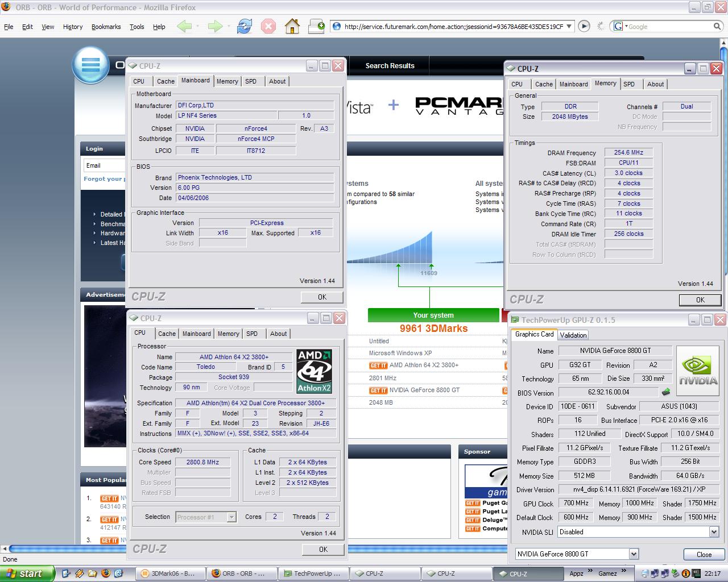This screenshot has width=728, height=582.
Task: Open About tab in Mainboard CPU-Z window
Action: [x=278, y=81]
